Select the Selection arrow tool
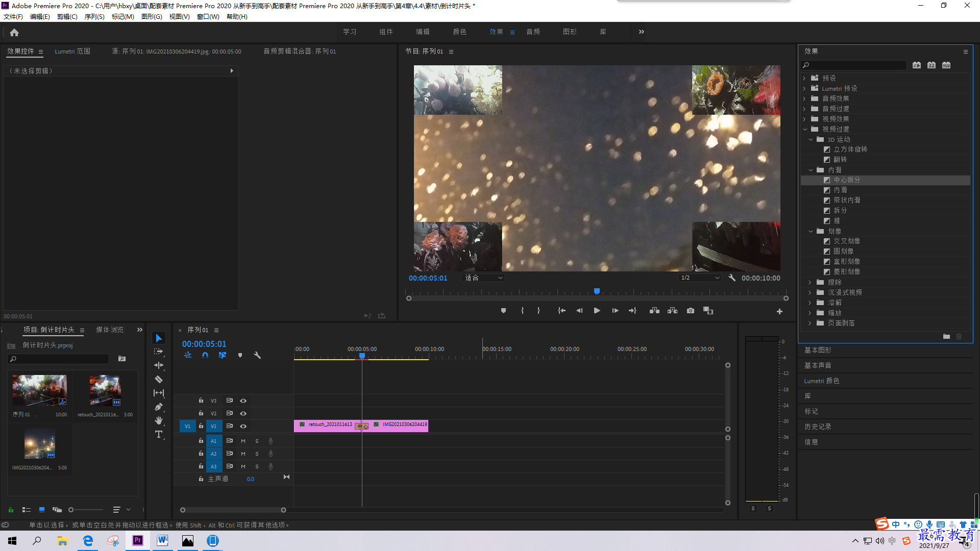 159,338
